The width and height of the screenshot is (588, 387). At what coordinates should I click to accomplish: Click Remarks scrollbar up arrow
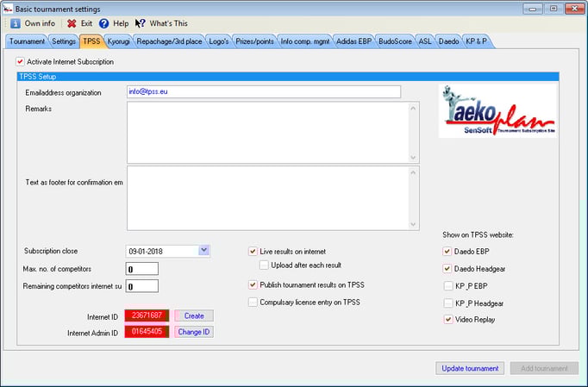tap(413, 109)
